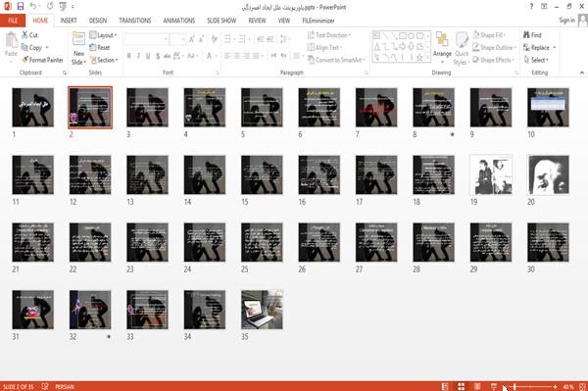Viewport: 588px width, 391px height.
Task: Click the zoom in plus button
Action: coord(555,386)
